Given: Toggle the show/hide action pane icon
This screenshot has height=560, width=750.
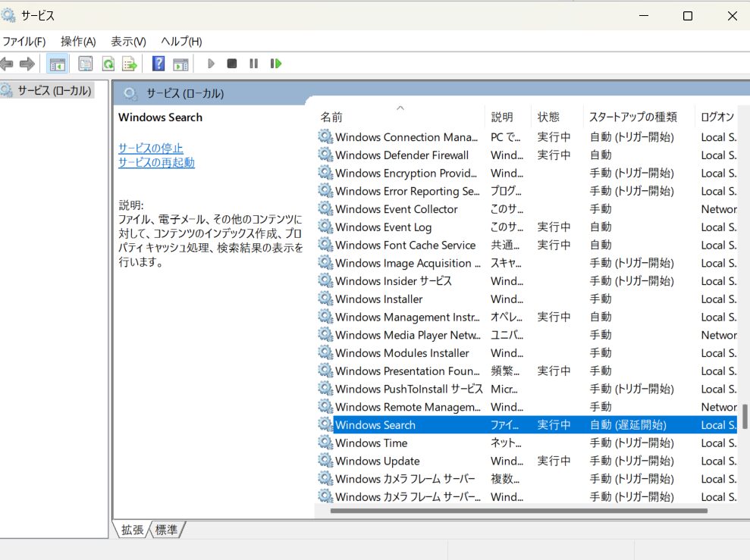Looking at the screenshot, I should [x=180, y=64].
